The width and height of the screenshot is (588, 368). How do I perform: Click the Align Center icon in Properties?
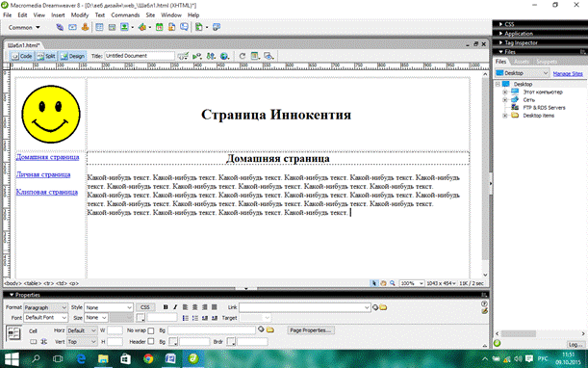[x=195, y=307]
